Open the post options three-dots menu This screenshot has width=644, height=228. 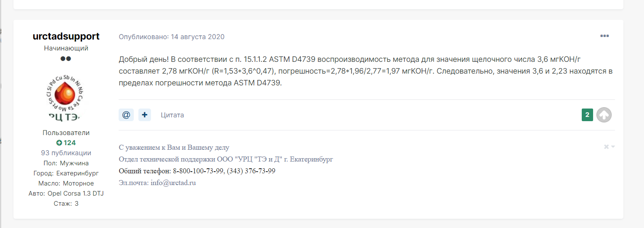(604, 36)
